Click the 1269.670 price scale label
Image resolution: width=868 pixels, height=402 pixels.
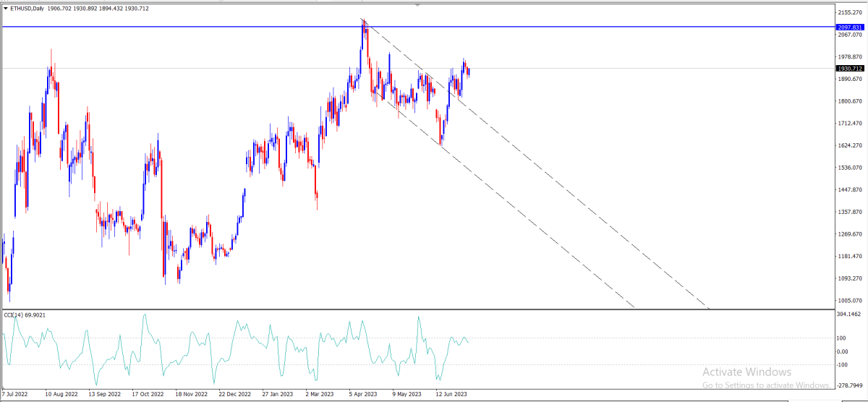[851, 234]
